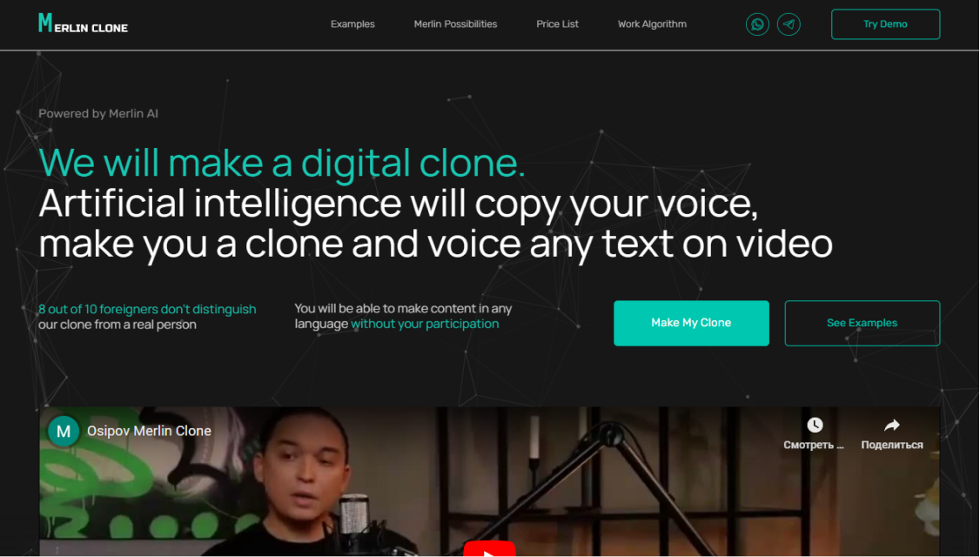The width and height of the screenshot is (980, 557).
Task: Go to the Merlin Possibilities section
Action: click(455, 24)
